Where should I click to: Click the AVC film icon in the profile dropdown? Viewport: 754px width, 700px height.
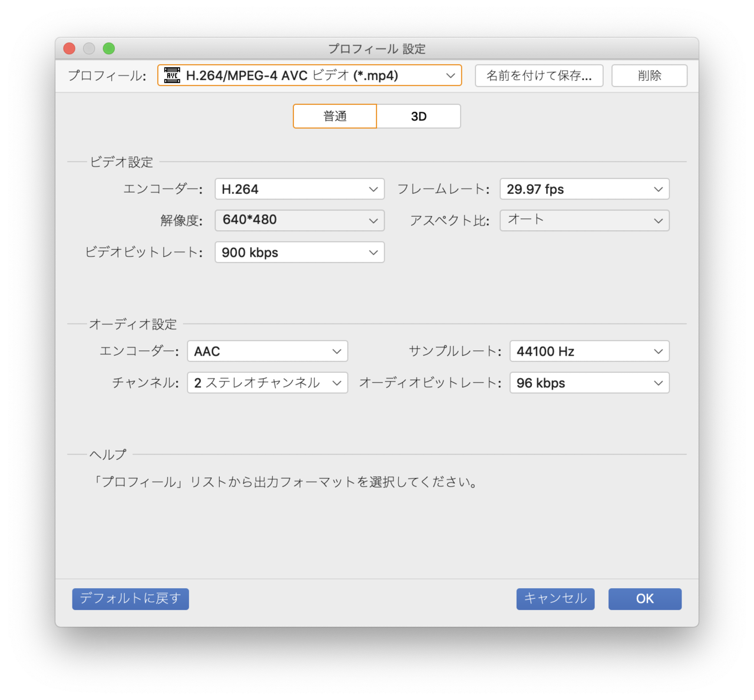[172, 75]
